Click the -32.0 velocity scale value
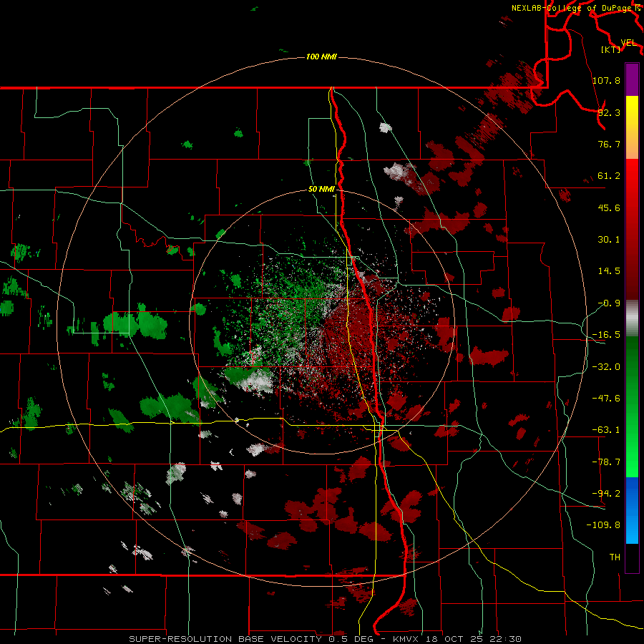The image size is (644, 644). (x=606, y=367)
